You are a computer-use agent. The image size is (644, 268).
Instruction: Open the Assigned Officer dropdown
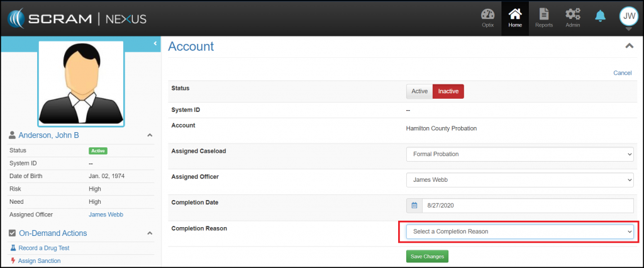pyautogui.click(x=519, y=180)
